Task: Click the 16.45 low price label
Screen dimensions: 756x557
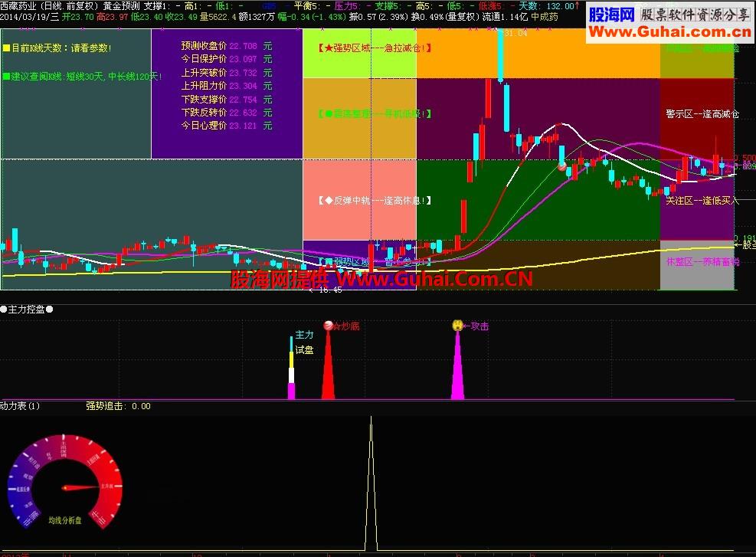Action: click(x=330, y=290)
